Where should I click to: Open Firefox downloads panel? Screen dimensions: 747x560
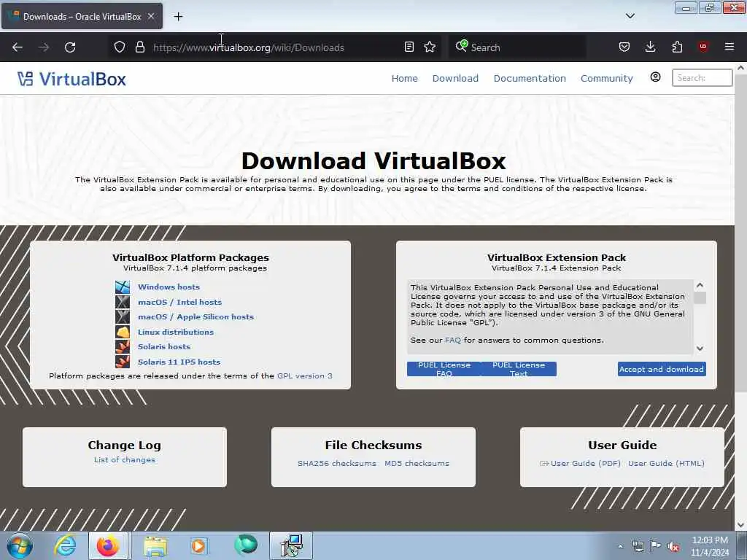[650, 47]
